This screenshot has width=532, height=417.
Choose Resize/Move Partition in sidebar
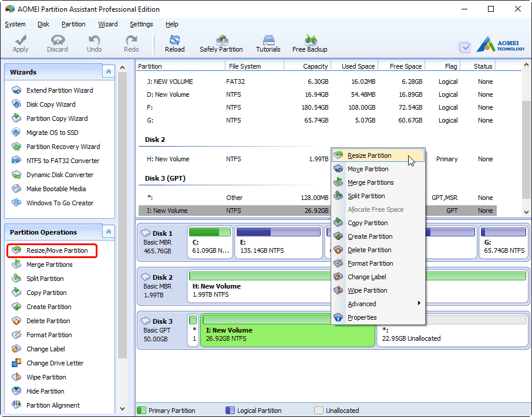point(50,250)
